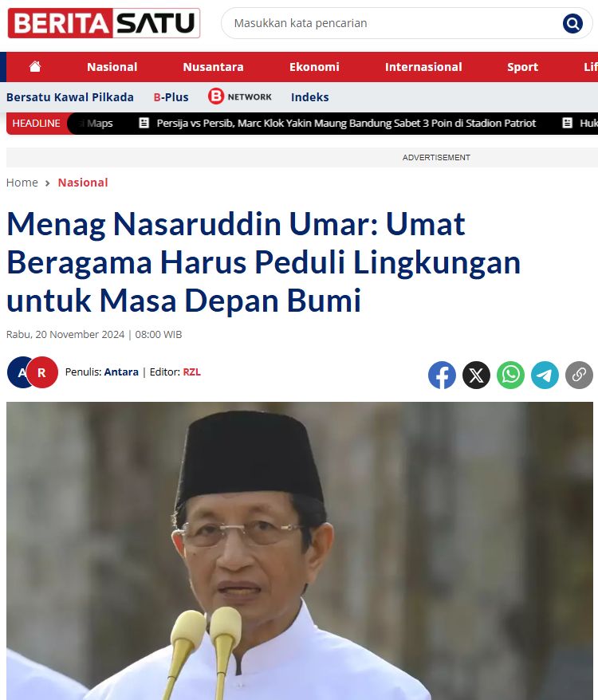Click Nasional breadcrumb link

(x=83, y=183)
